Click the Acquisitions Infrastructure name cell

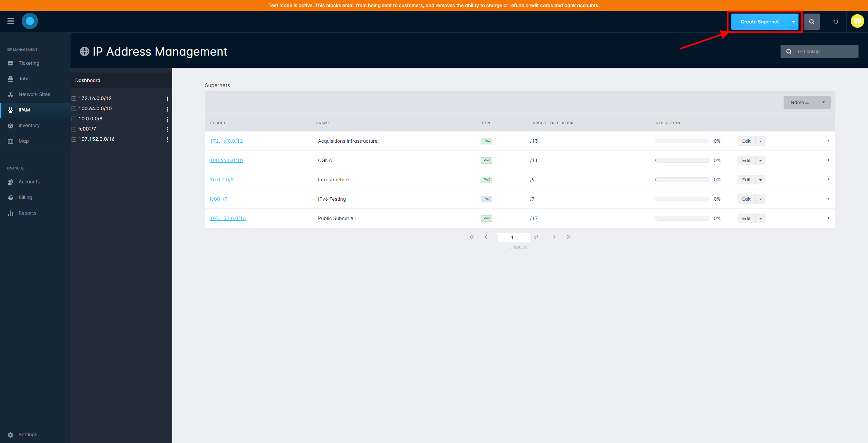pyautogui.click(x=348, y=141)
